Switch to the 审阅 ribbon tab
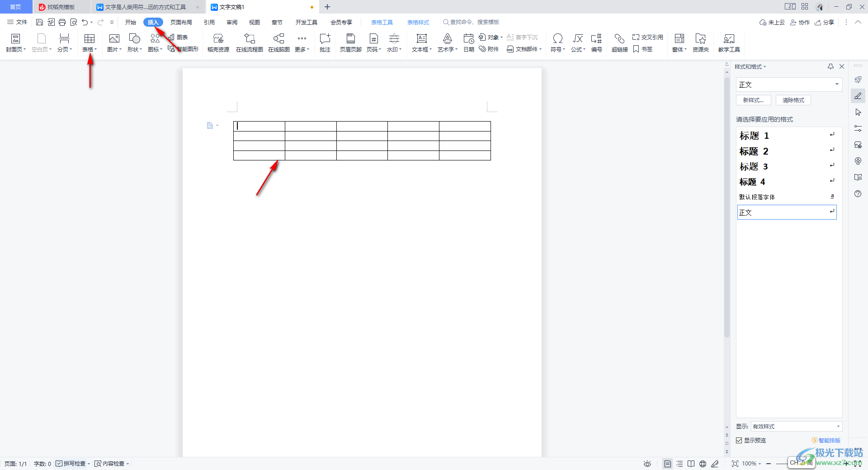Screen dimensions: 868x470 tap(232, 22)
